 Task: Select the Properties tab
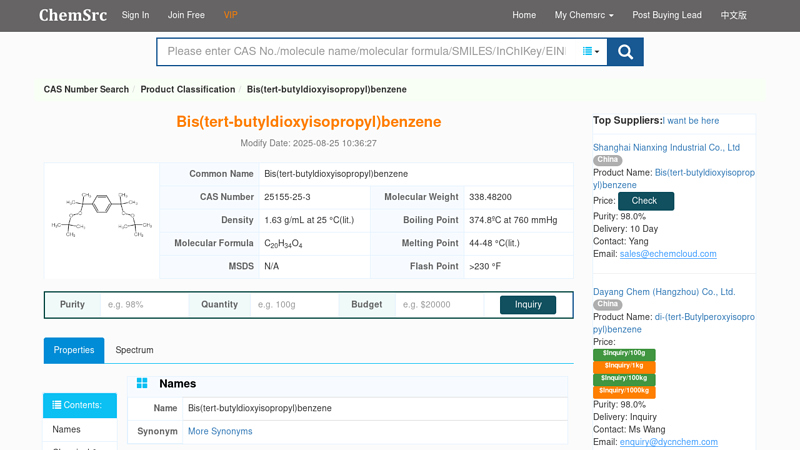[x=74, y=350]
